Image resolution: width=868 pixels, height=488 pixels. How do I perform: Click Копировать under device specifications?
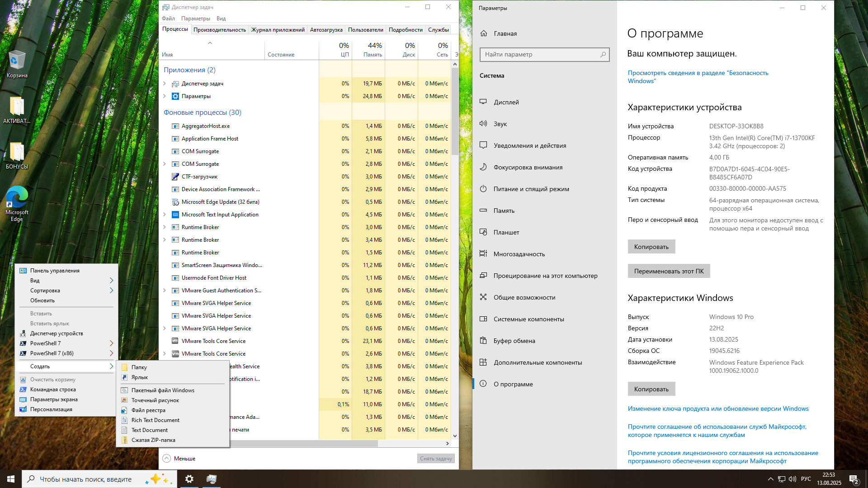[651, 247]
